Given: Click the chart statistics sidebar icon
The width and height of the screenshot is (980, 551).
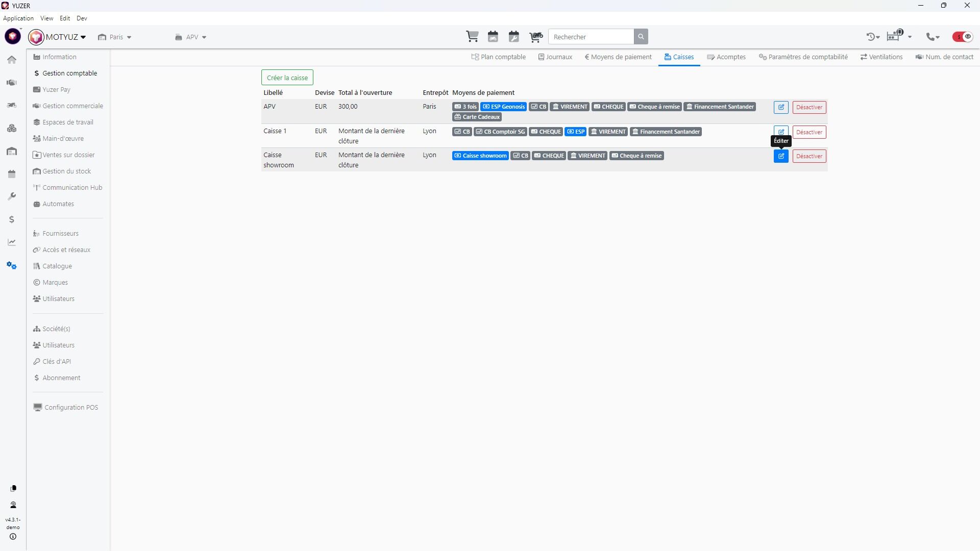Looking at the screenshot, I should pyautogui.click(x=12, y=242).
